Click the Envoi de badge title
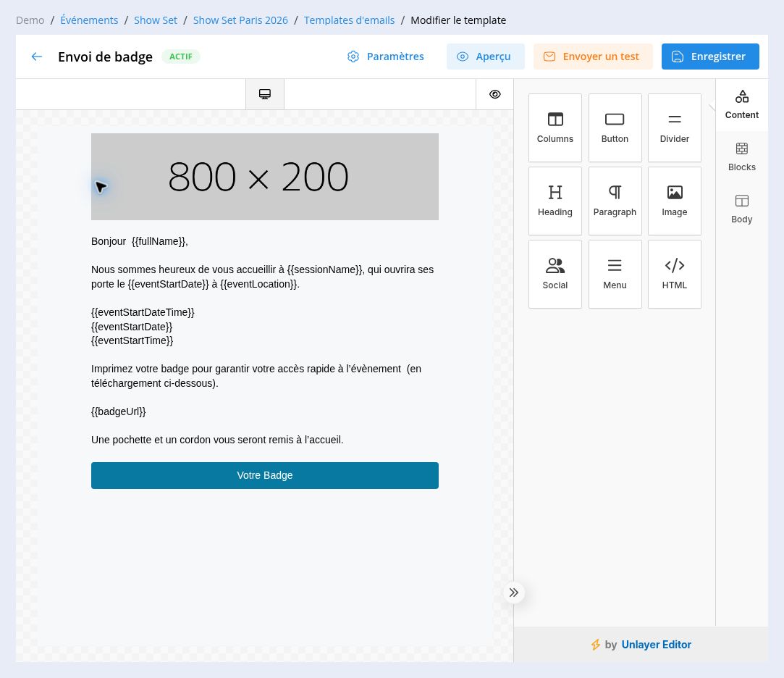784x678 pixels. [105, 56]
